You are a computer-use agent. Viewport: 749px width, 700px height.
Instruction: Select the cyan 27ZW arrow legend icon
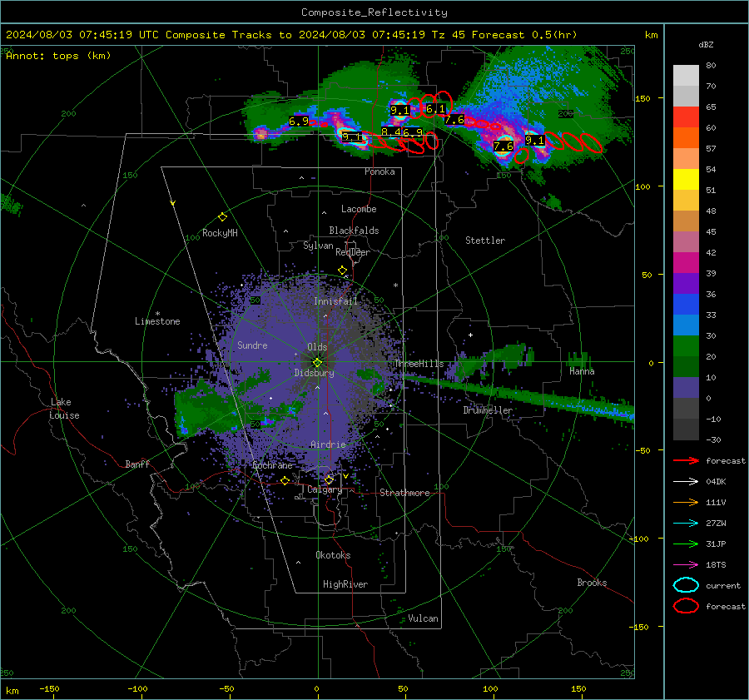click(x=686, y=524)
